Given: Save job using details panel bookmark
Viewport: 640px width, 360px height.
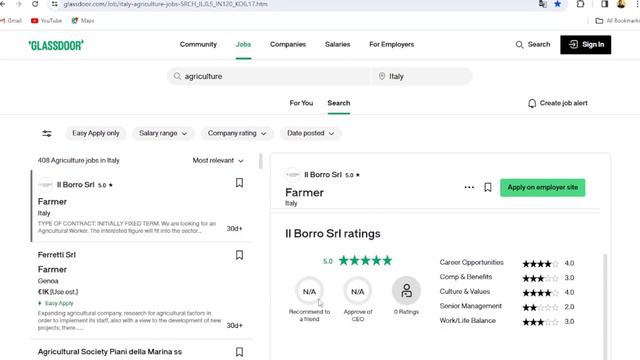Looking at the screenshot, I should point(488,187).
